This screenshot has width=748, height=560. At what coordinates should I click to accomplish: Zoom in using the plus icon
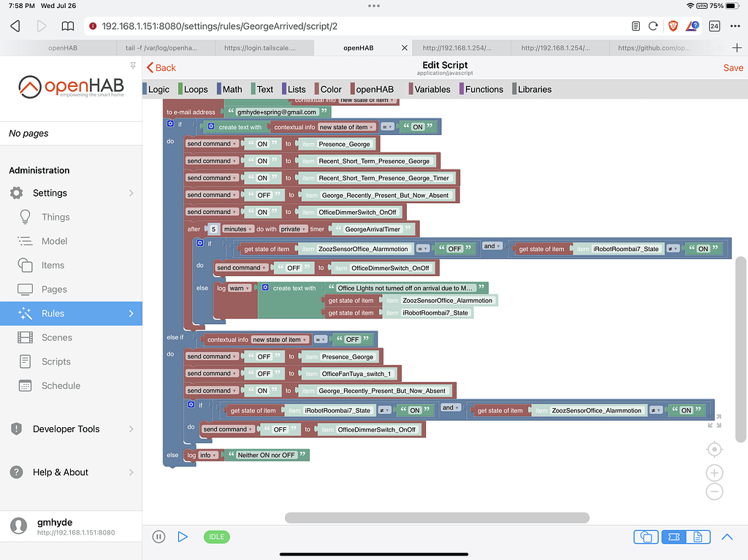pos(714,472)
